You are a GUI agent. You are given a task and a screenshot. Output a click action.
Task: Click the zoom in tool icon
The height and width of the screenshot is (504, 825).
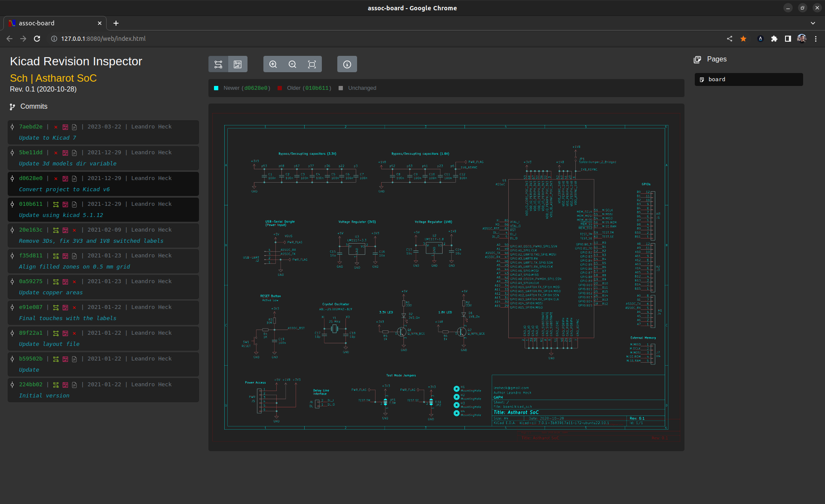click(273, 64)
